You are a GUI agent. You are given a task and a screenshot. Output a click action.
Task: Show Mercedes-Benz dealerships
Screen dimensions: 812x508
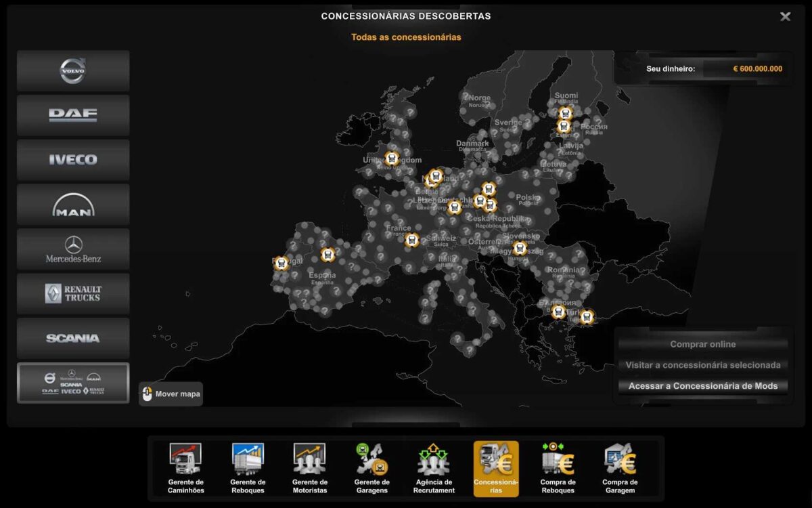[73, 249]
